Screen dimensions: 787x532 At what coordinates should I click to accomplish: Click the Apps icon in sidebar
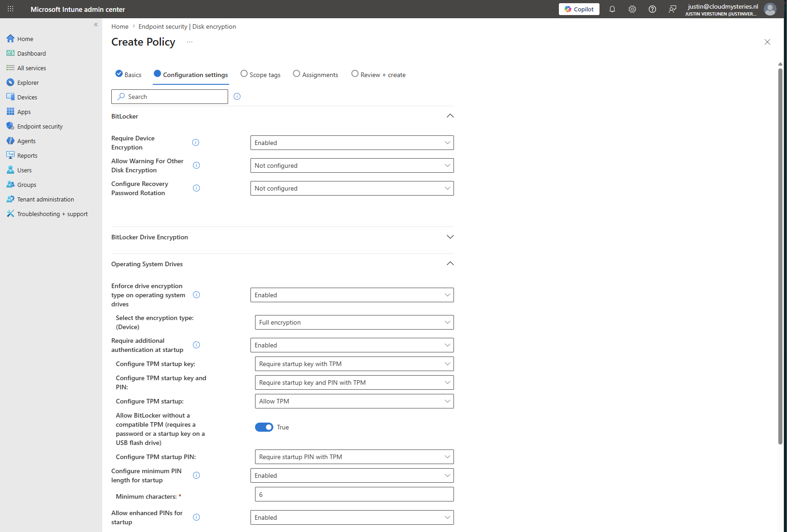10,112
